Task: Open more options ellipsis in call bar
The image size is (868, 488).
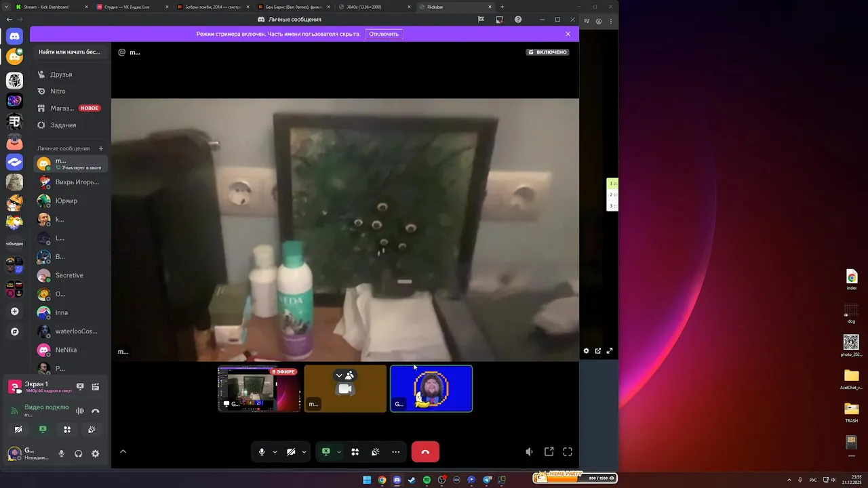Action: (396, 451)
